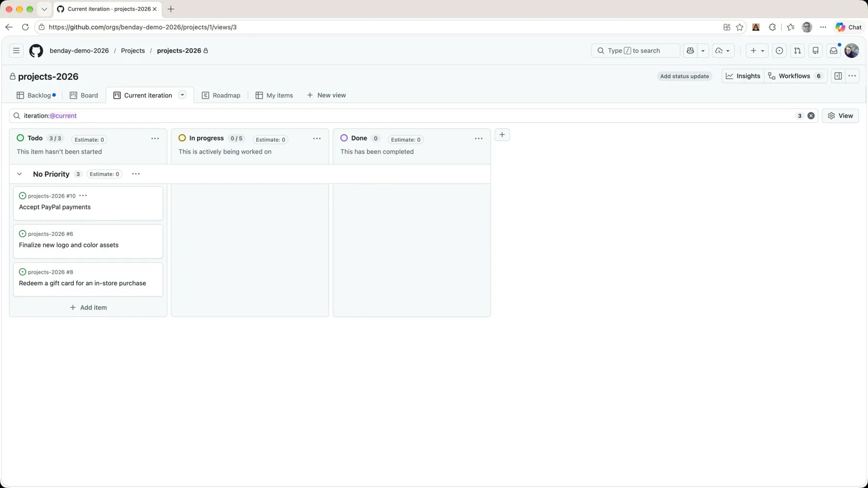Screen dimensions: 868x488
Task: Switch to the My items view tab
Action: click(x=274, y=95)
